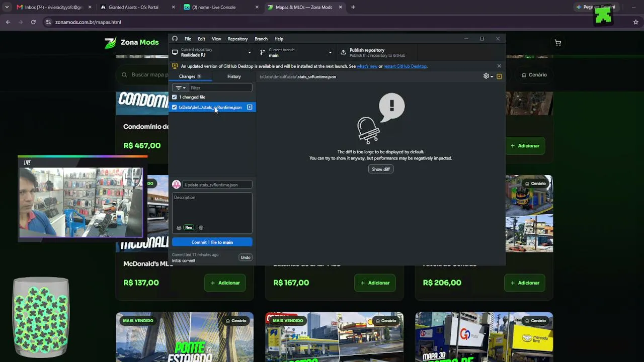Focus the commit summary input field

click(x=217, y=185)
